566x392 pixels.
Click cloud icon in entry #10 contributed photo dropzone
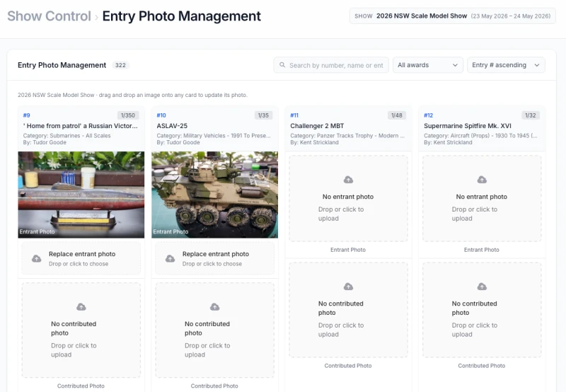[x=215, y=307]
